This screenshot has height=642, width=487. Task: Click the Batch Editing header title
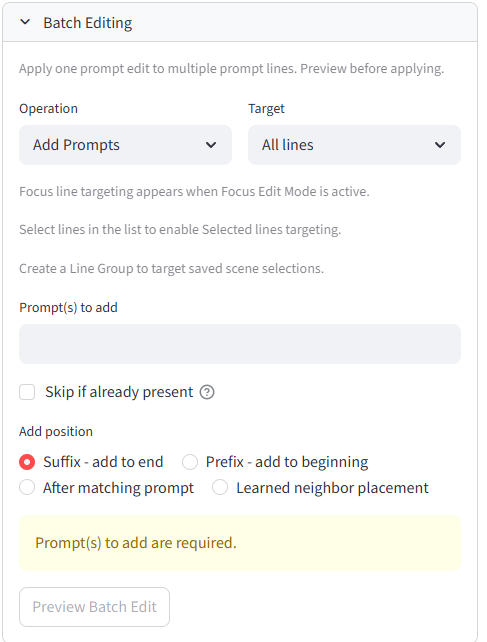pos(88,23)
